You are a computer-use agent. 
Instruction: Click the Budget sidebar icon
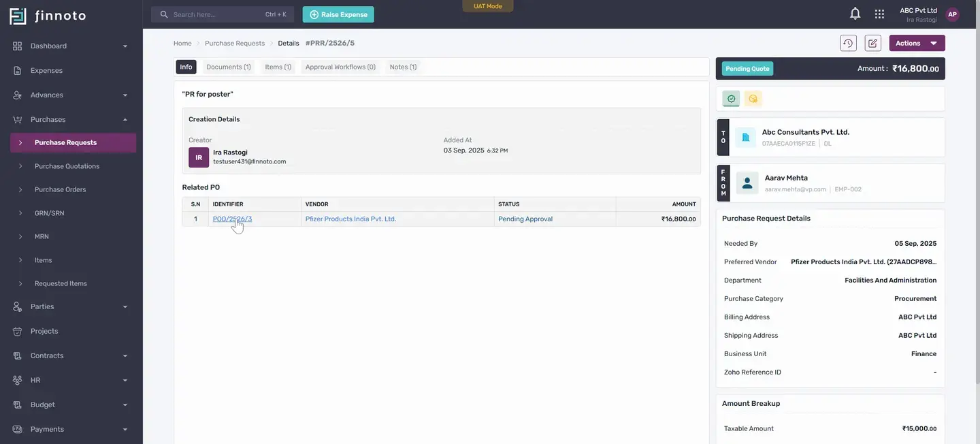click(18, 405)
